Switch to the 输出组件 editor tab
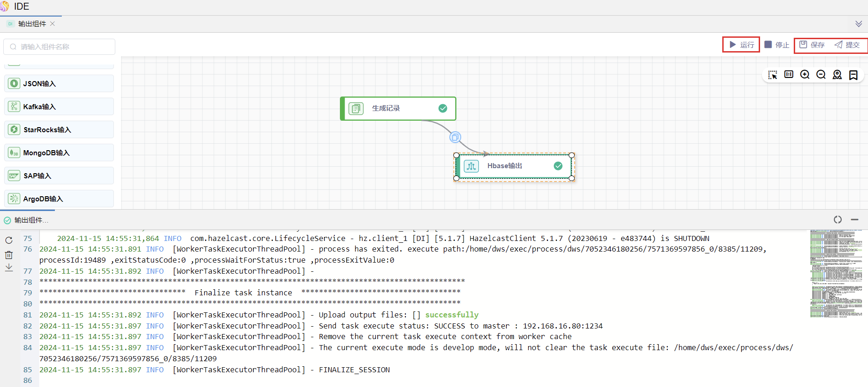 32,24
